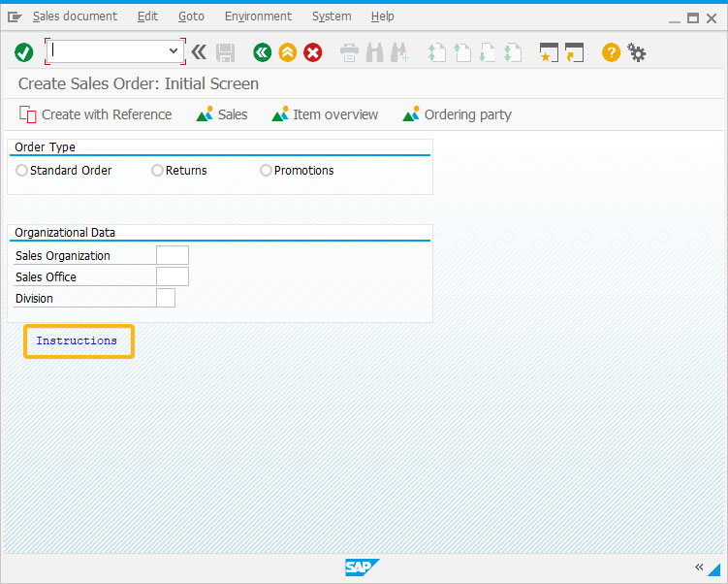Click the Save floppy disk icon

click(225, 53)
